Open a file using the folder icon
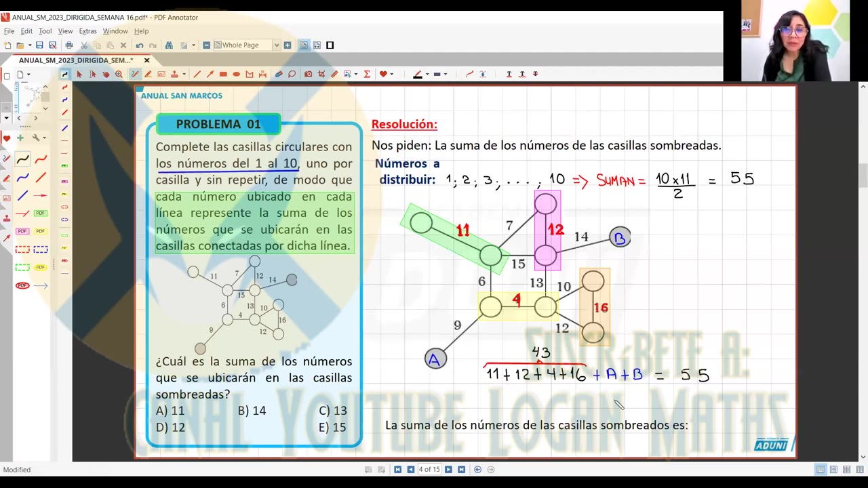Viewport: 868px width, 488px height. pyautogui.click(x=20, y=45)
